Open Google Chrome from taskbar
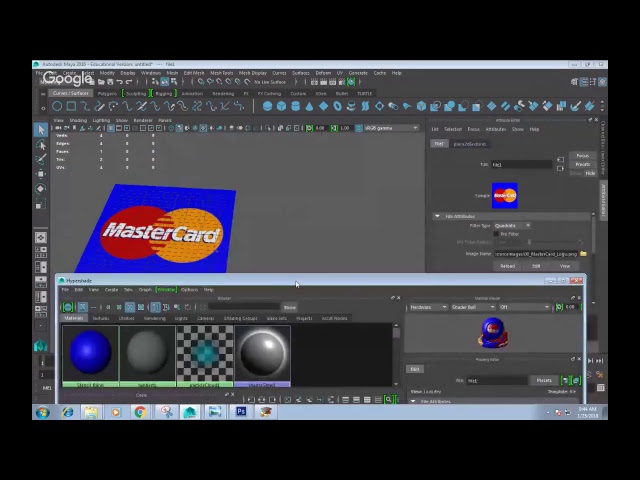Image resolution: width=640 pixels, height=480 pixels. [140, 411]
